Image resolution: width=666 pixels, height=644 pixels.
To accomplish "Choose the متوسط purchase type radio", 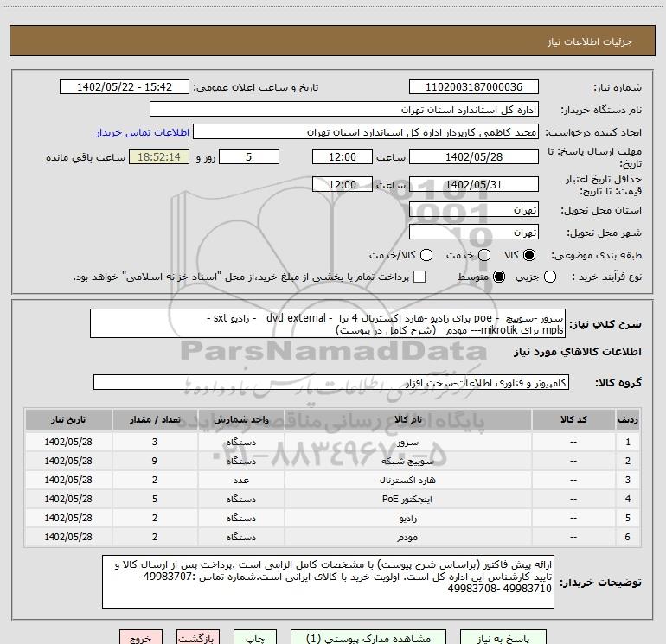I will [499, 277].
